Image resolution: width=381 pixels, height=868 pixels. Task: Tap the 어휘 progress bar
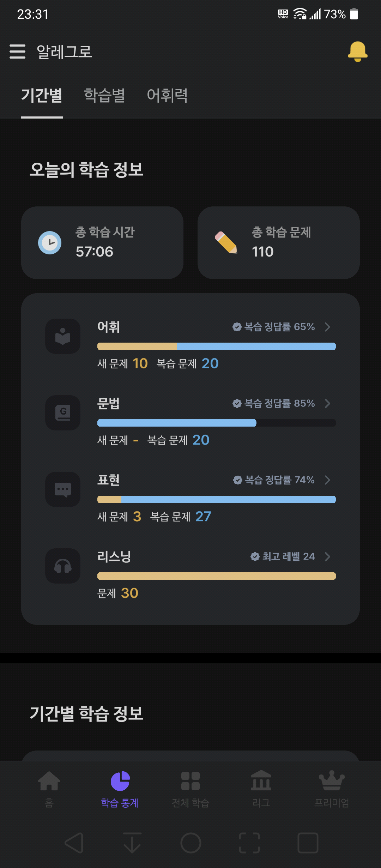pos(217,346)
